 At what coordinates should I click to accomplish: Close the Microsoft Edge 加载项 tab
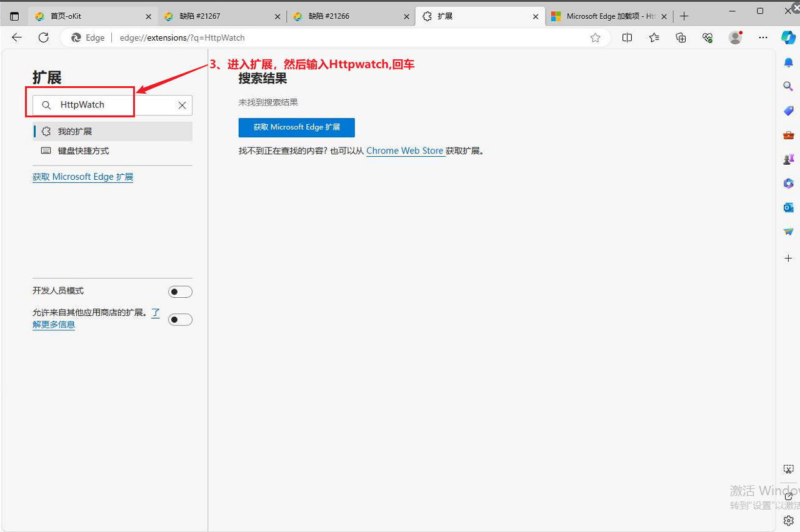click(x=664, y=17)
